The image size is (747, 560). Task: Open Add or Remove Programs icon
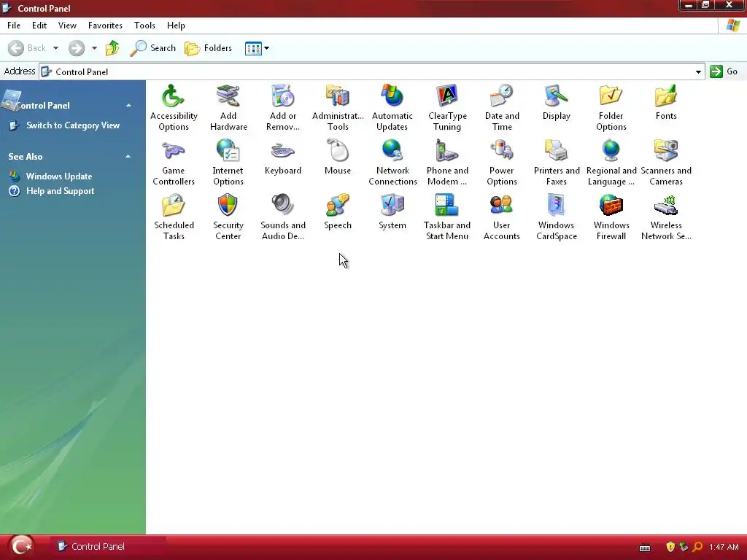point(283,108)
